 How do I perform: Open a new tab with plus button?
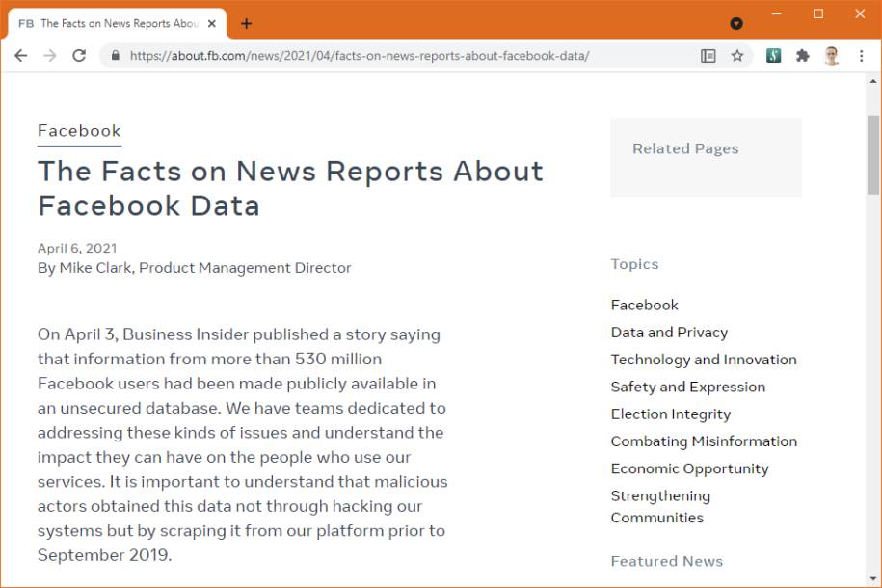click(x=247, y=24)
